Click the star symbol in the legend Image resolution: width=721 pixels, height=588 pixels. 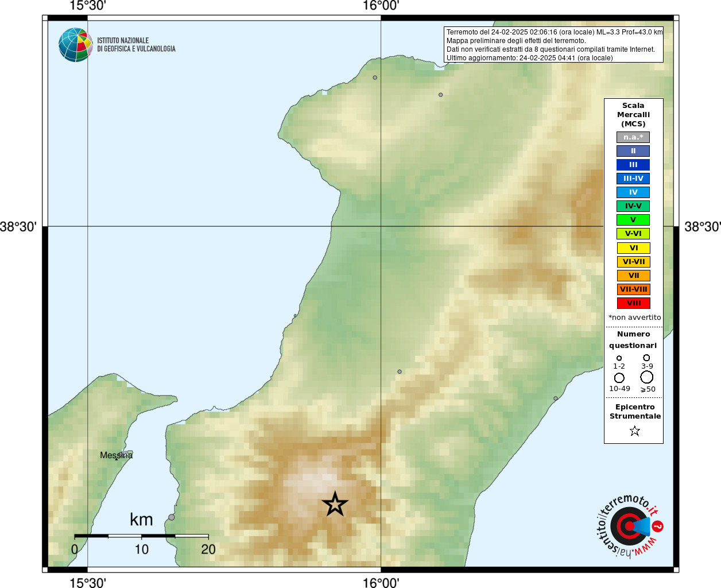[634, 431]
